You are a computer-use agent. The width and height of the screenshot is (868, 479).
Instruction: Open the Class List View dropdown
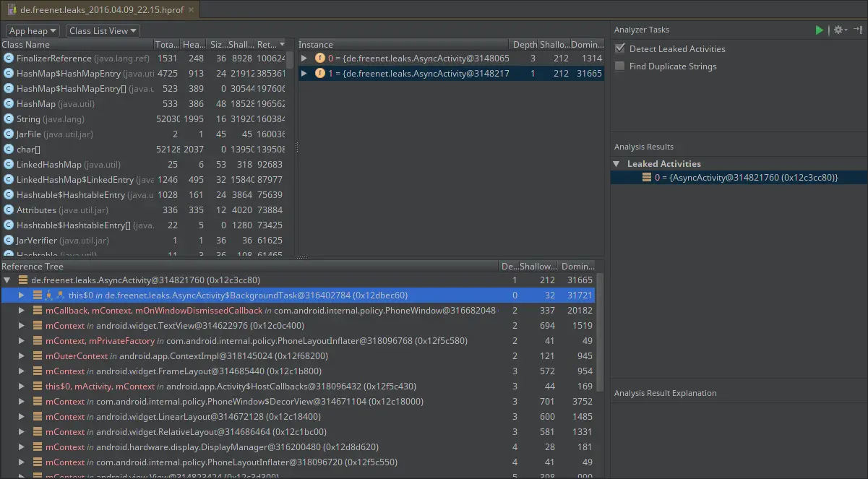click(x=103, y=30)
